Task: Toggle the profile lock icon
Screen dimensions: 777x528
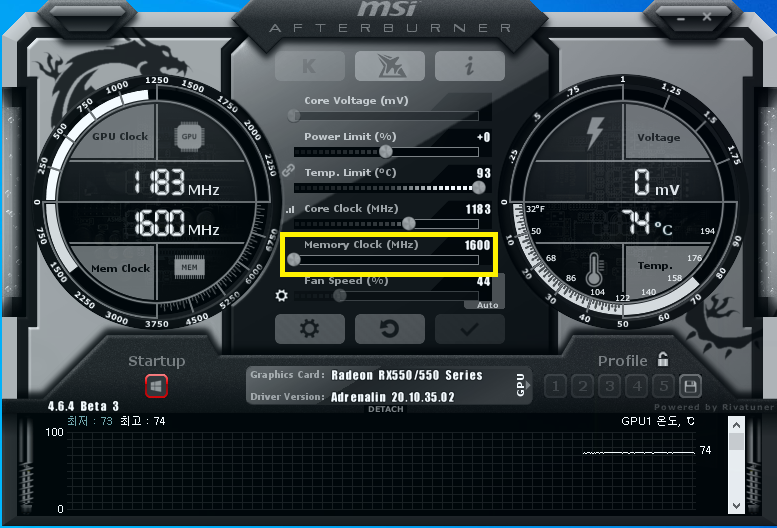Action: pos(663,359)
